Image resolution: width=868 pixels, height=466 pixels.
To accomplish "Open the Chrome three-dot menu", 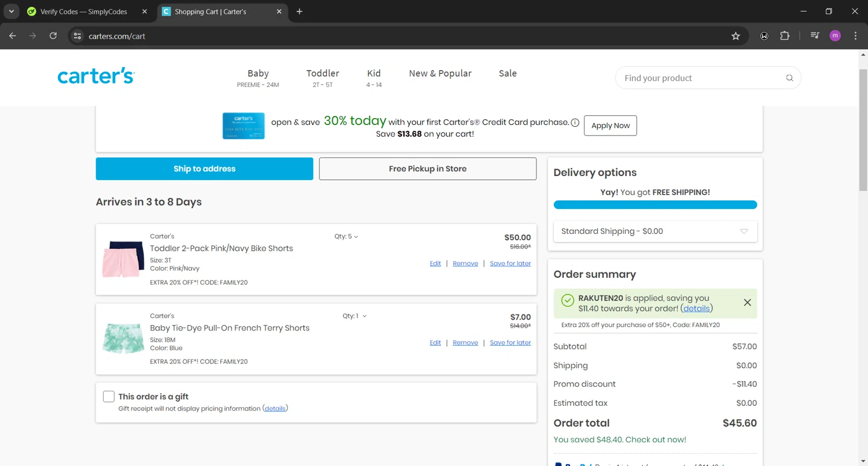I will coord(855,36).
